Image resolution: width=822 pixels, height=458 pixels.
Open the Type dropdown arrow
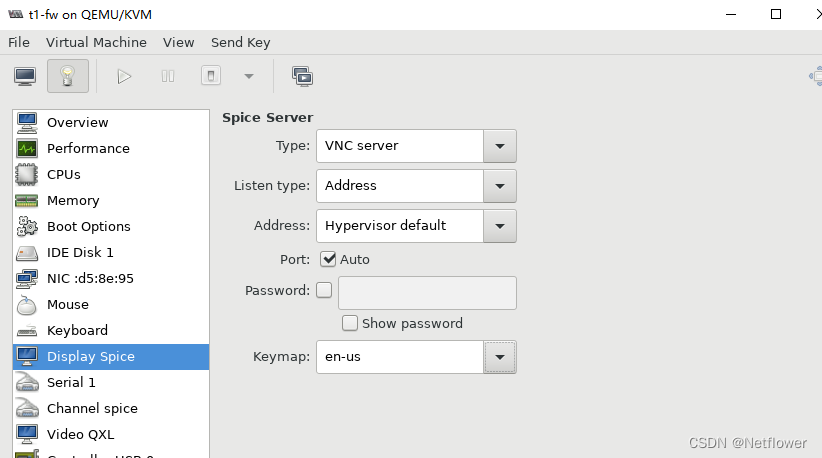(x=500, y=146)
